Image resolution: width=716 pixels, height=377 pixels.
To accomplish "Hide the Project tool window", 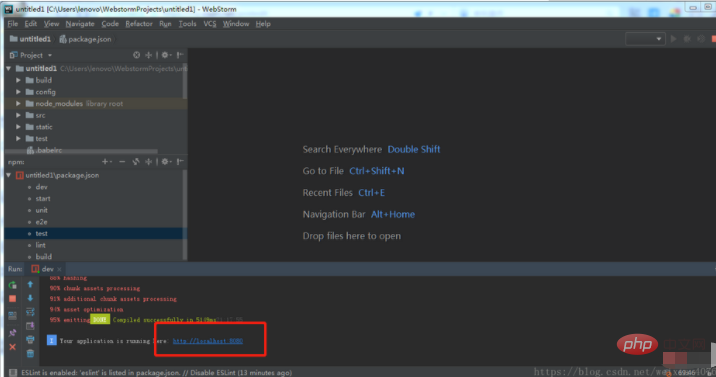I will [180, 55].
